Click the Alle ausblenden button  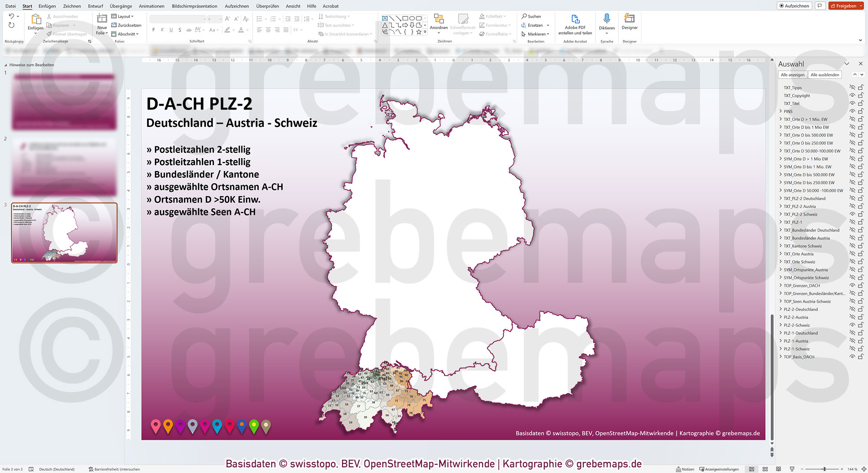[x=824, y=74]
